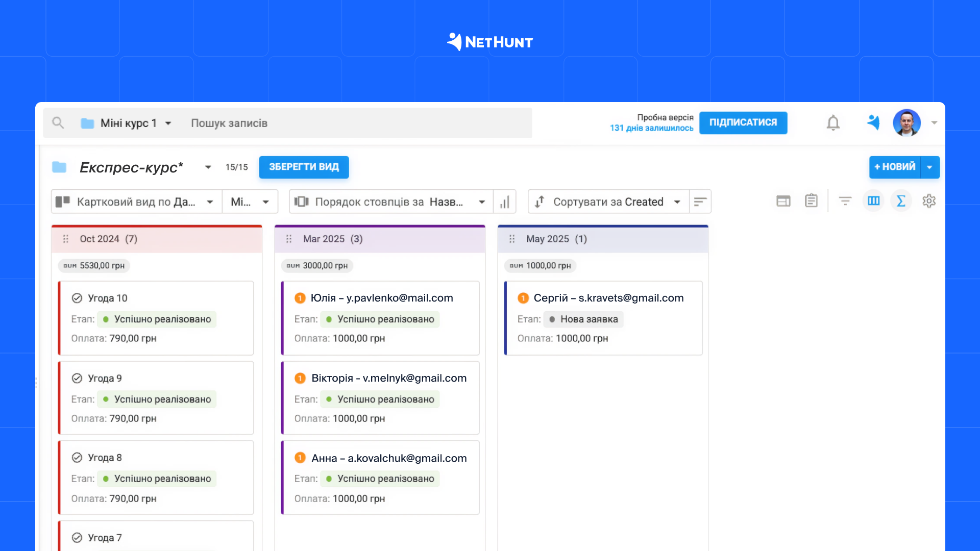Click the orange badge on Юлія card
Image resolution: width=980 pixels, height=551 pixels.
[300, 298]
